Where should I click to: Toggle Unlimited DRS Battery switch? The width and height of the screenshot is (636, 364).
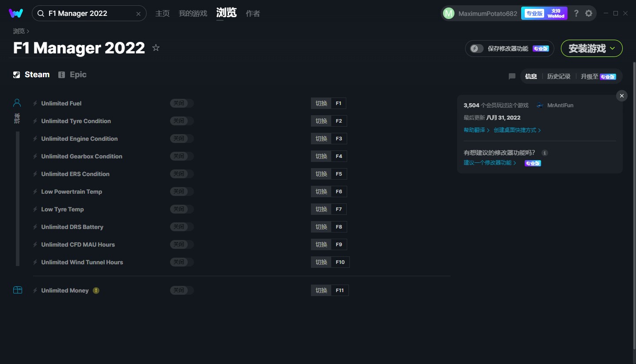tap(182, 227)
